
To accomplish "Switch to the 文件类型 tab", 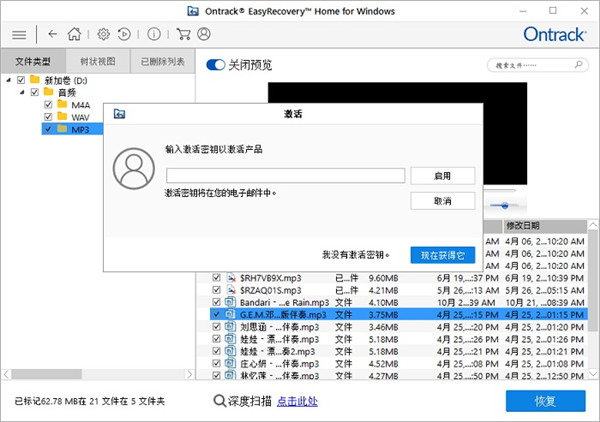I will 33,61.
